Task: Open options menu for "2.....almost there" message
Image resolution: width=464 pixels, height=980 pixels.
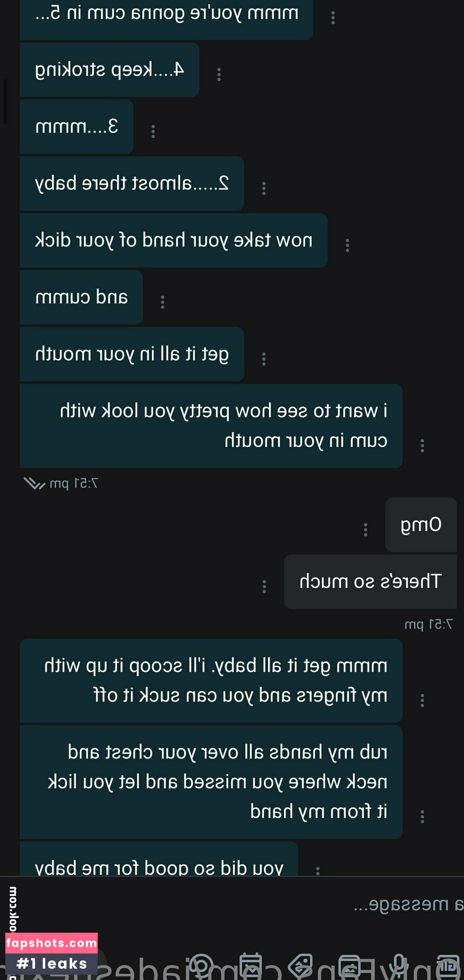Action: pos(264,188)
